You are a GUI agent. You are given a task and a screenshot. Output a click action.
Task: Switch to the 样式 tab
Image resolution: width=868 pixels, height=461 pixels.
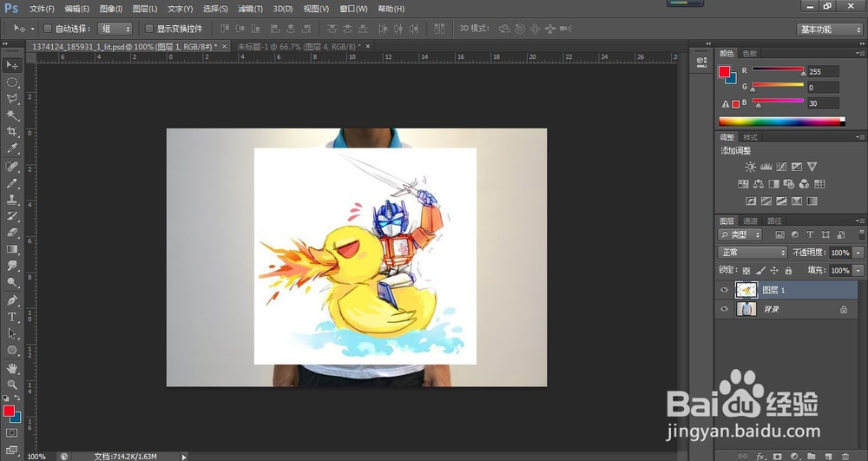click(750, 137)
